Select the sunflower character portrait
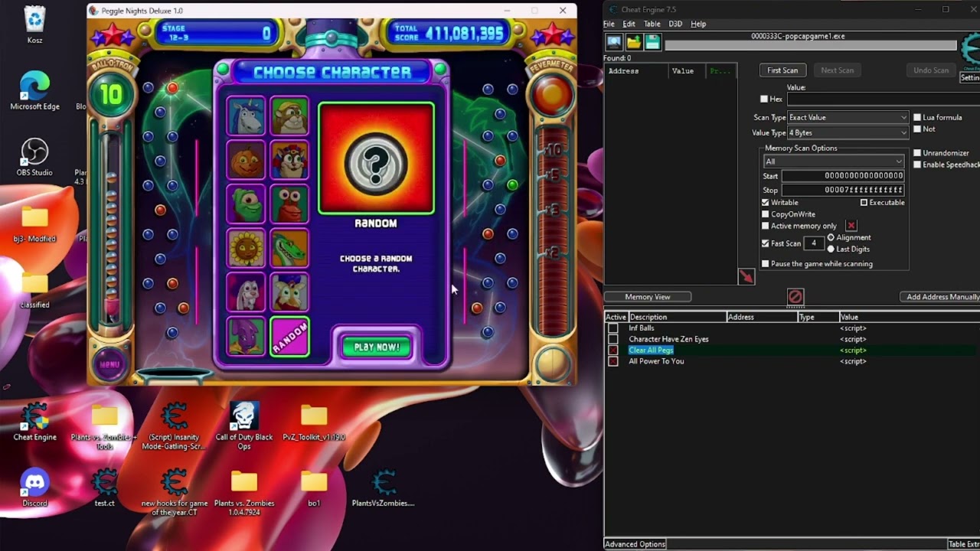 click(x=246, y=248)
